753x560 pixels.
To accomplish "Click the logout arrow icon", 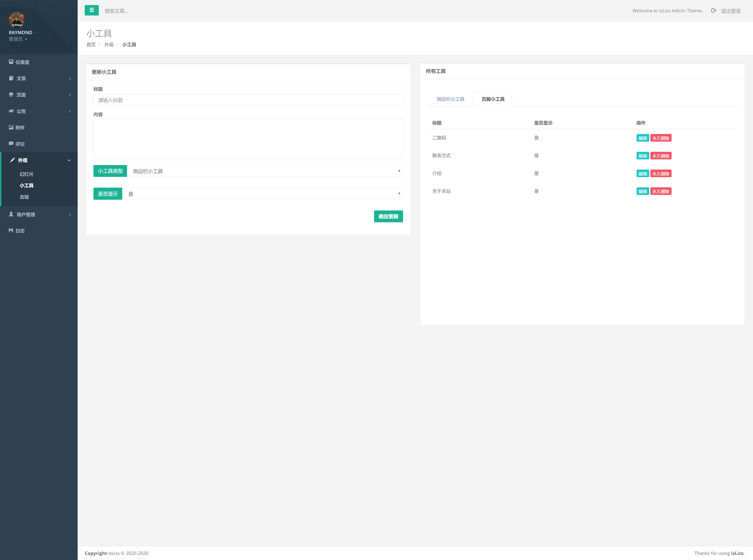I will pyautogui.click(x=714, y=11).
